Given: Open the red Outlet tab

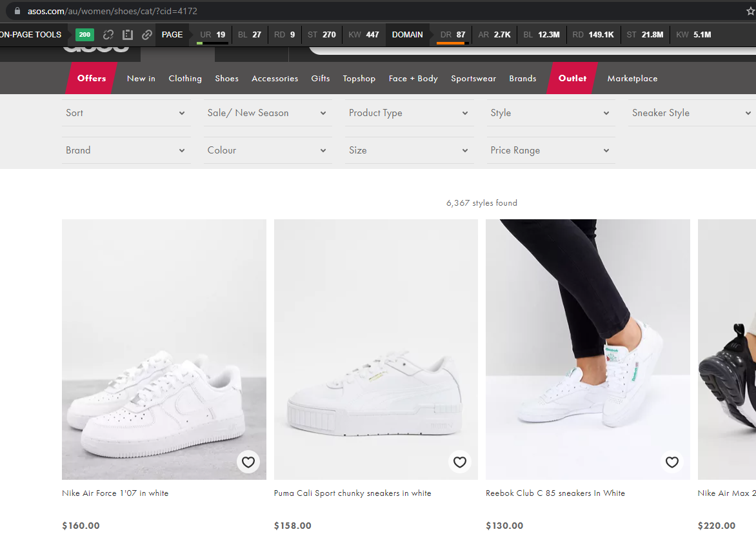Looking at the screenshot, I should coord(572,78).
